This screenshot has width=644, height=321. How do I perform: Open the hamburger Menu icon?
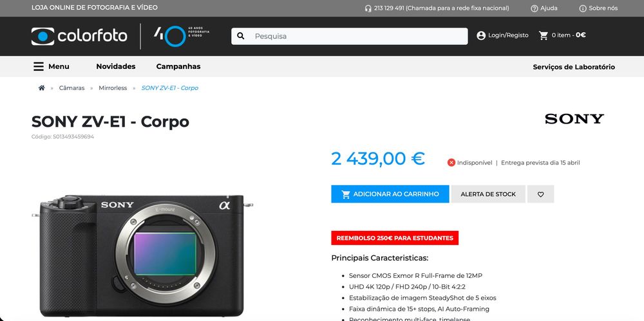tap(39, 66)
